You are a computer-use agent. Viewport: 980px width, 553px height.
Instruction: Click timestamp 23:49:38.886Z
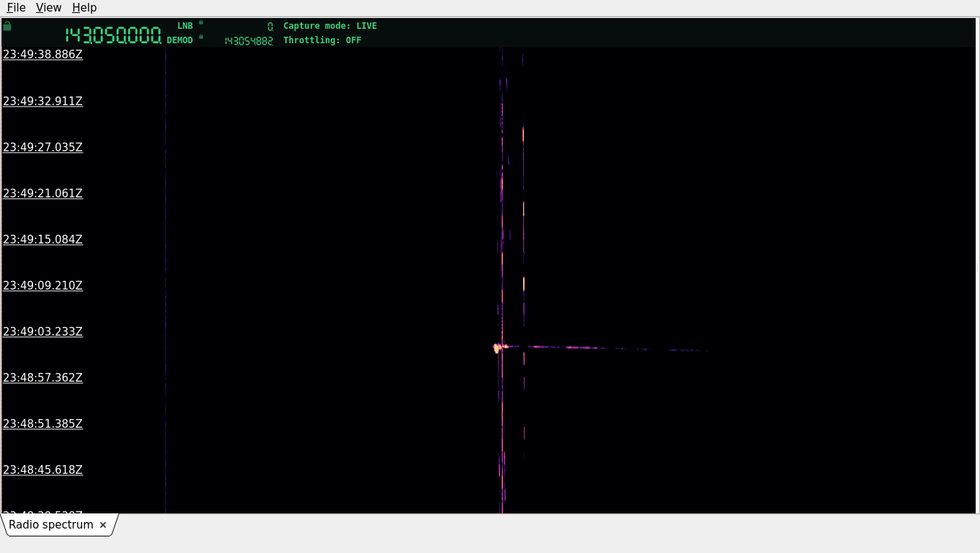tap(43, 55)
